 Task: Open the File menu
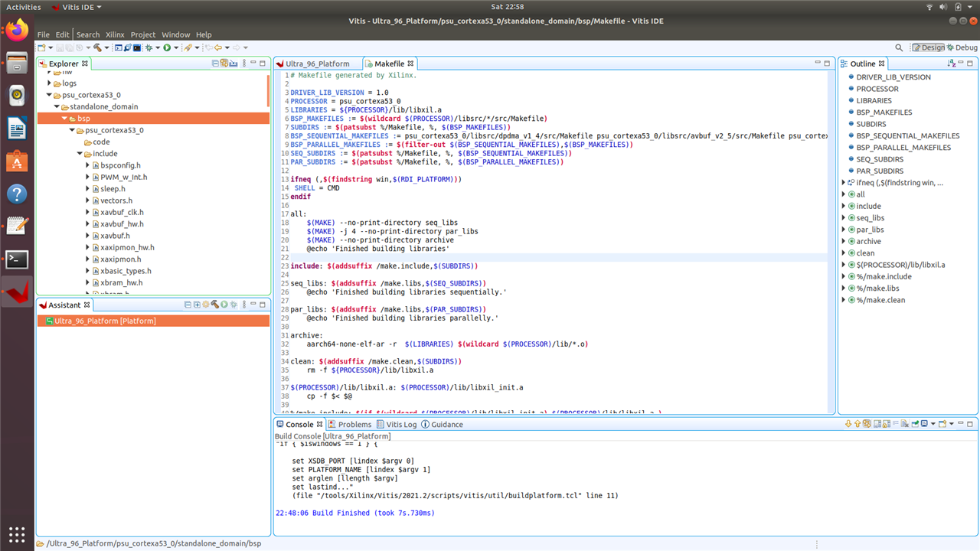click(43, 34)
